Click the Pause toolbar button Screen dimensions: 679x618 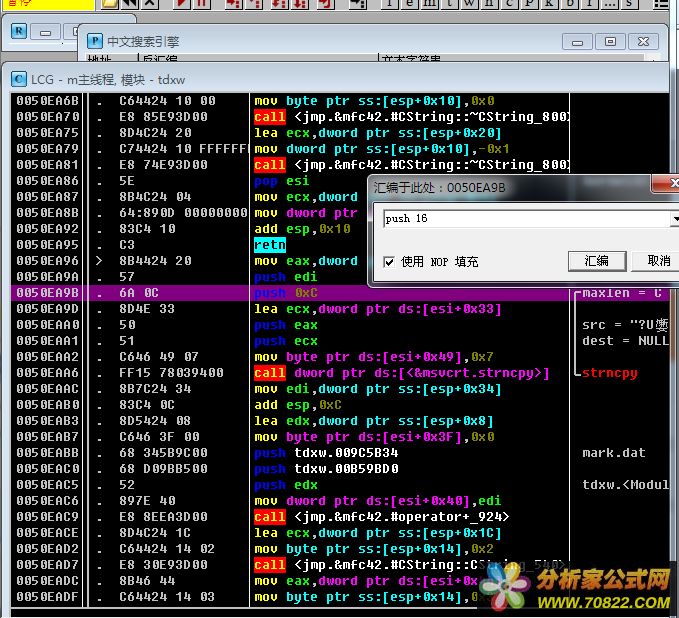coord(201,3)
